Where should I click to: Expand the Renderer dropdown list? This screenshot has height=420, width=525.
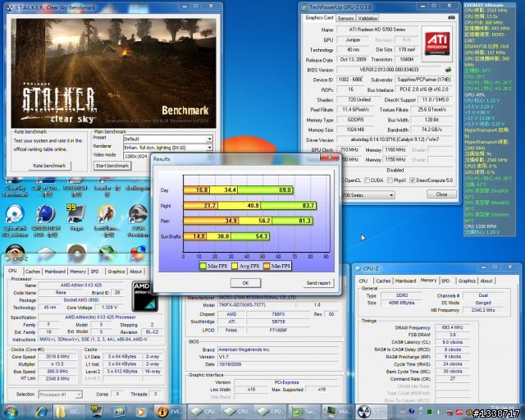pyautogui.click(x=208, y=147)
